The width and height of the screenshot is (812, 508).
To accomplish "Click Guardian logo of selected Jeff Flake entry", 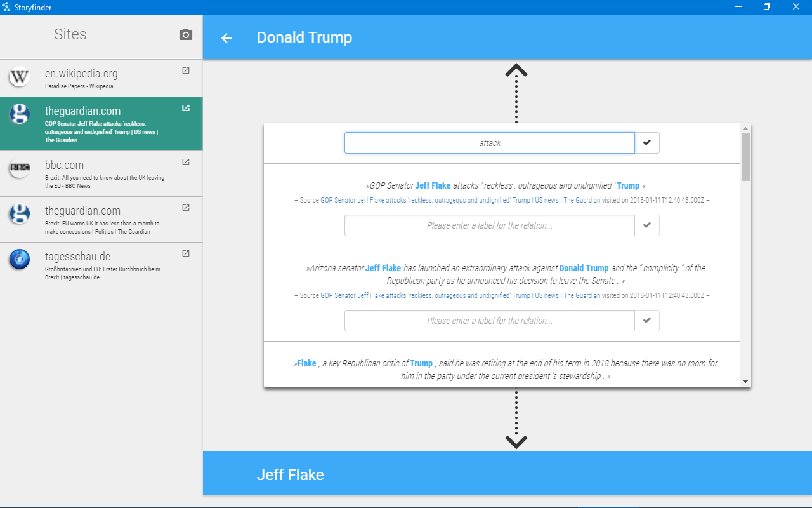I will [20, 114].
